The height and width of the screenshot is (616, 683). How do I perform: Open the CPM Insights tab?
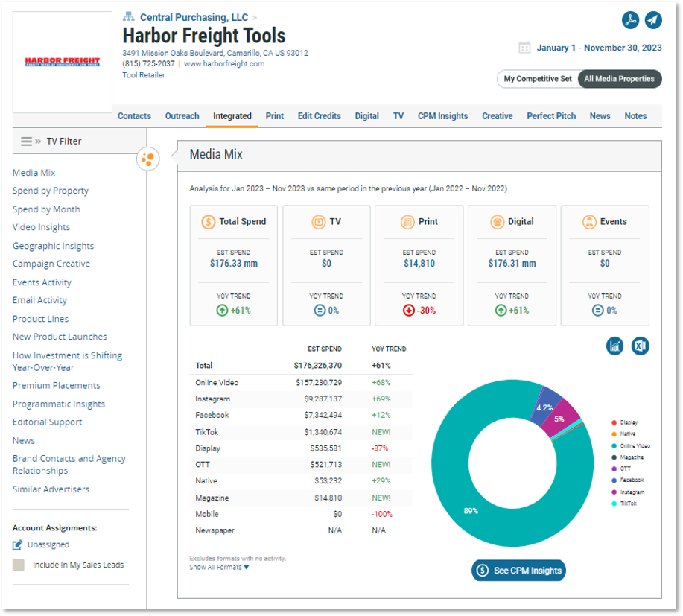[x=442, y=116]
